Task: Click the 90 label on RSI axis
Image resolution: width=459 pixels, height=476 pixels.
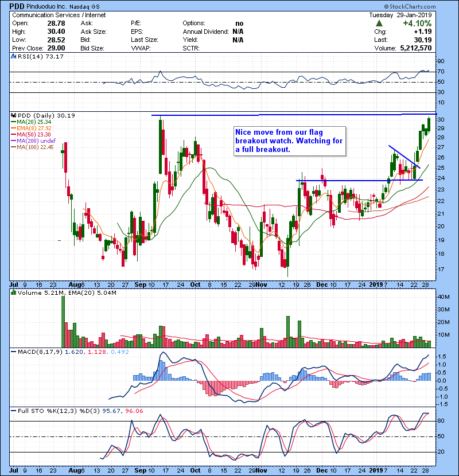Action: [441, 61]
